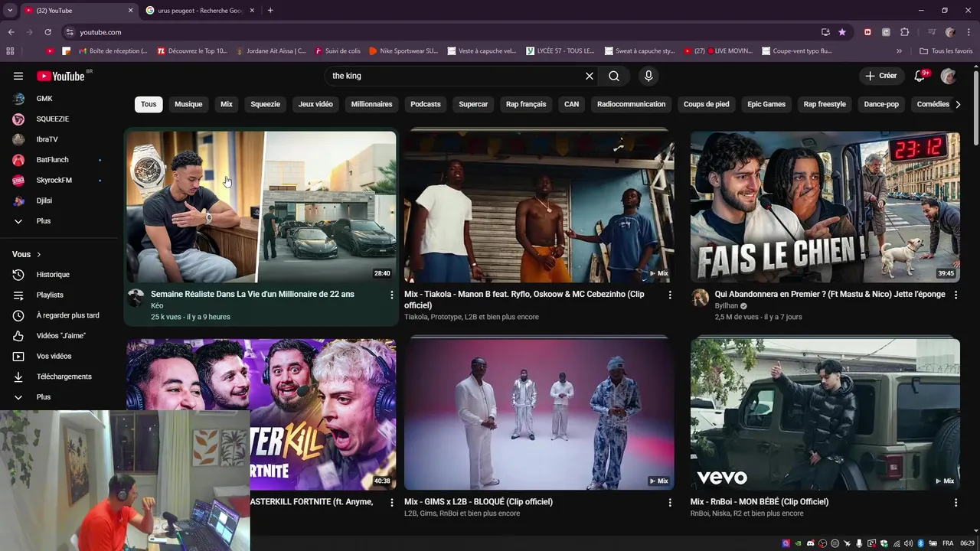980x551 pixels.
Task: Start voice search with microphone
Action: 648,76
